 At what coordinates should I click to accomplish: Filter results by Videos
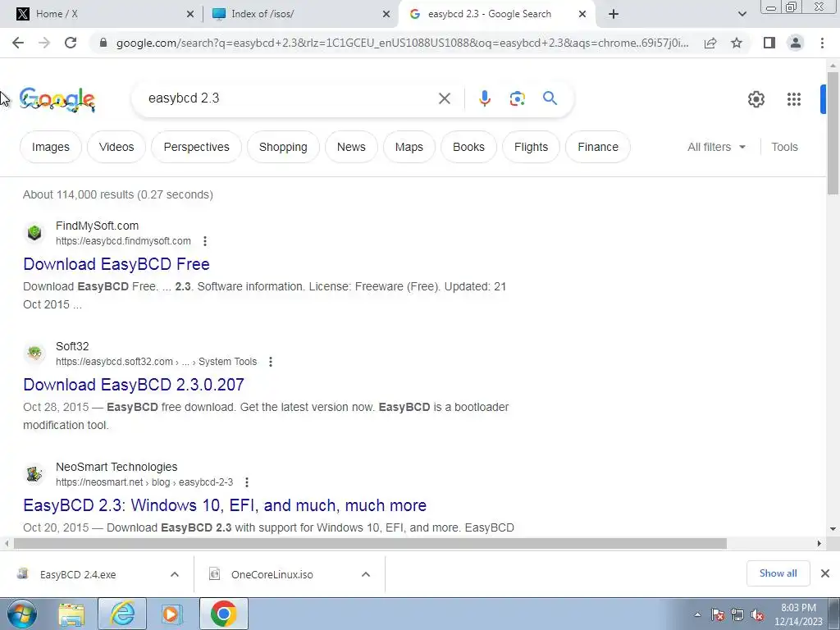[116, 147]
